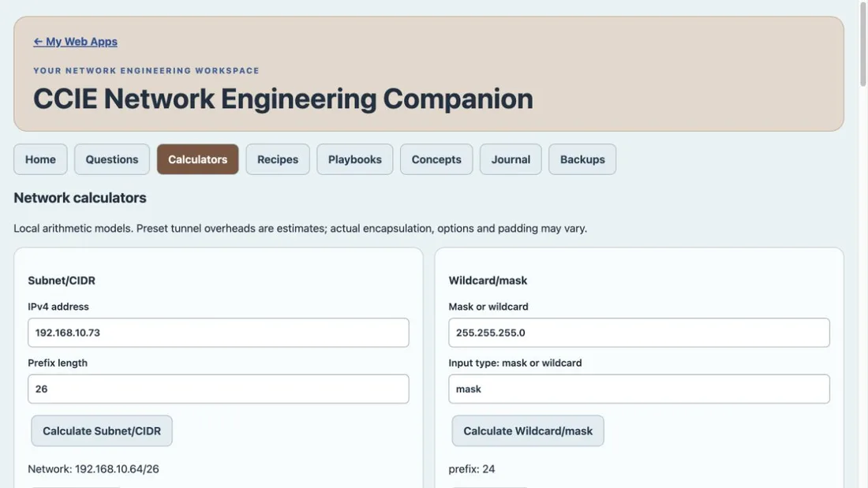This screenshot has width=868, height=488.
Task: Open the Journal tab
Action: click(511, 159)
